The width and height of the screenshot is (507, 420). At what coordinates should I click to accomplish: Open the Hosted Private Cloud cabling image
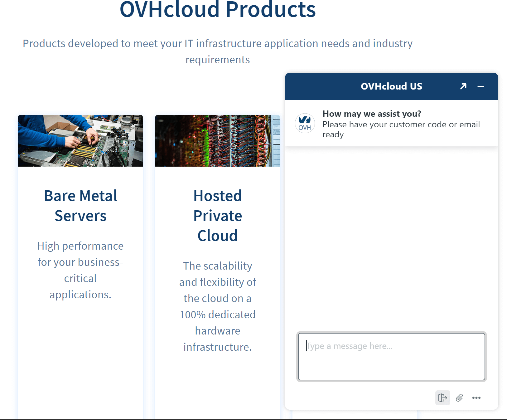(x=218, y=141)
